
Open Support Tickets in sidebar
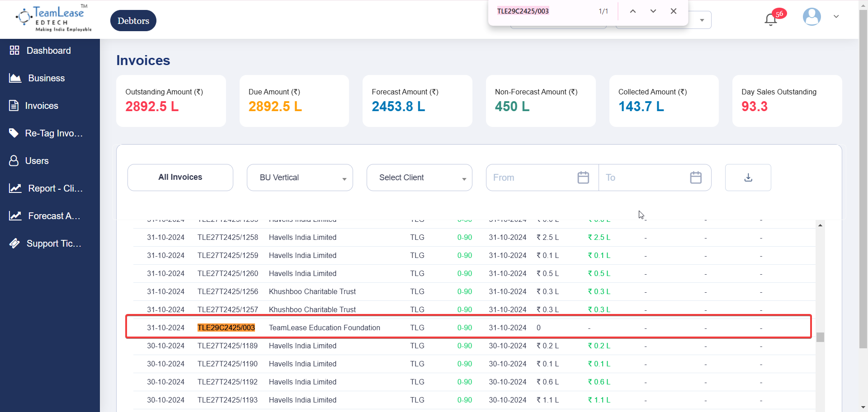[53, 243]
